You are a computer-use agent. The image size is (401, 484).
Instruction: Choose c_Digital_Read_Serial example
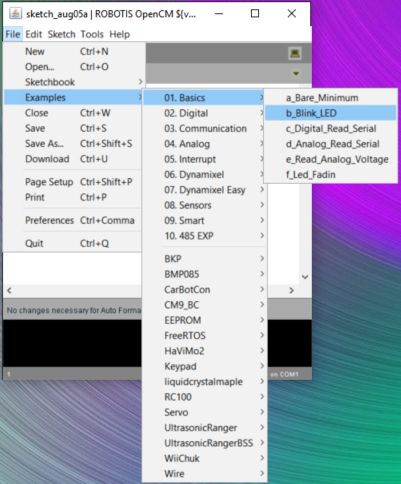tap(330, 128)
